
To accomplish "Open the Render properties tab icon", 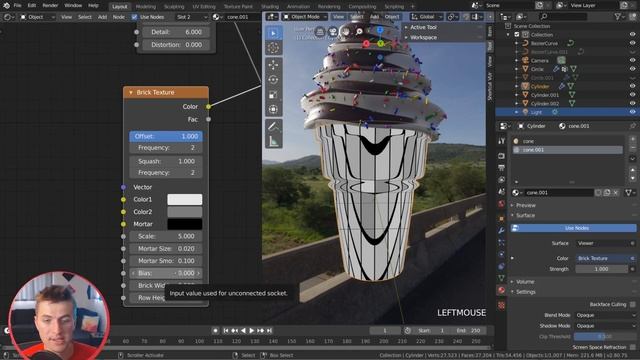I will (x=502, y=156).
